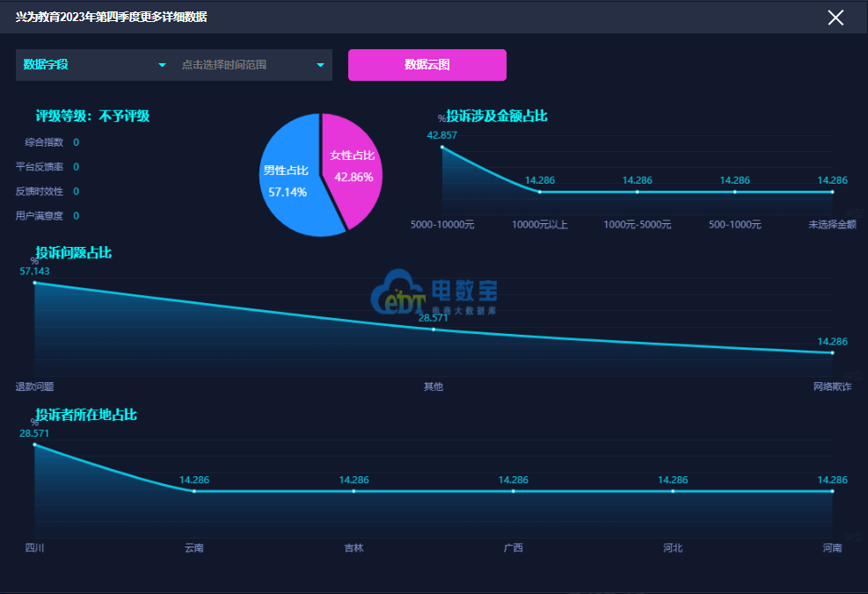868x594 pixels.
Task: Click the 退款问题 57.143 data point
Action: click(x=35, y=283)
